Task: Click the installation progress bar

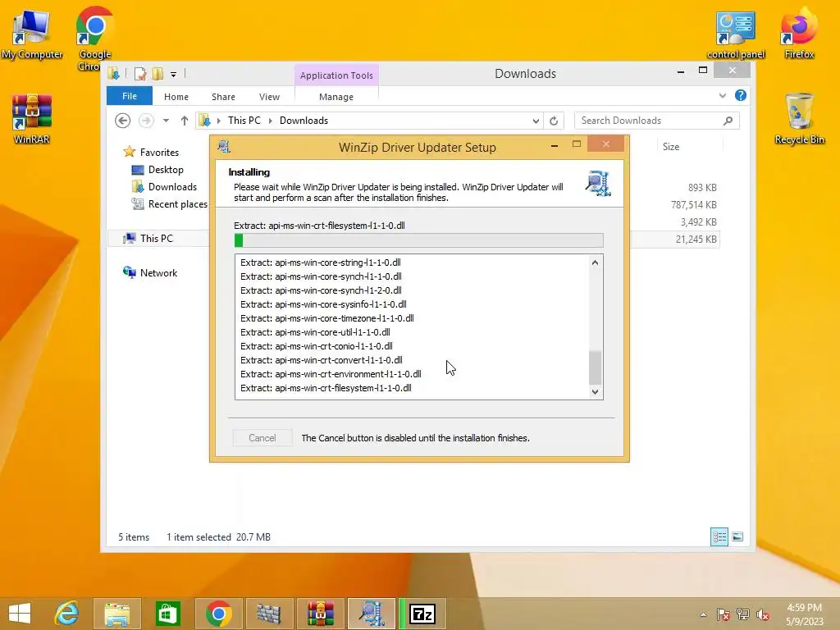Action: [x=419, y=240]
